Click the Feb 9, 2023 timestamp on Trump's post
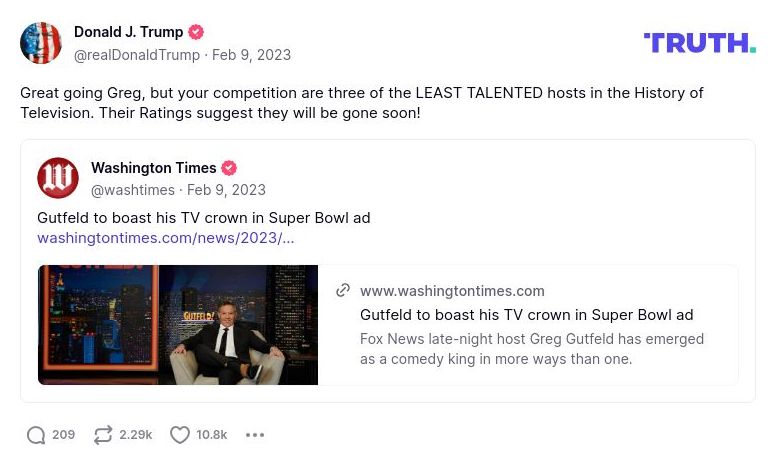777x465 pixels. point(251,55)
